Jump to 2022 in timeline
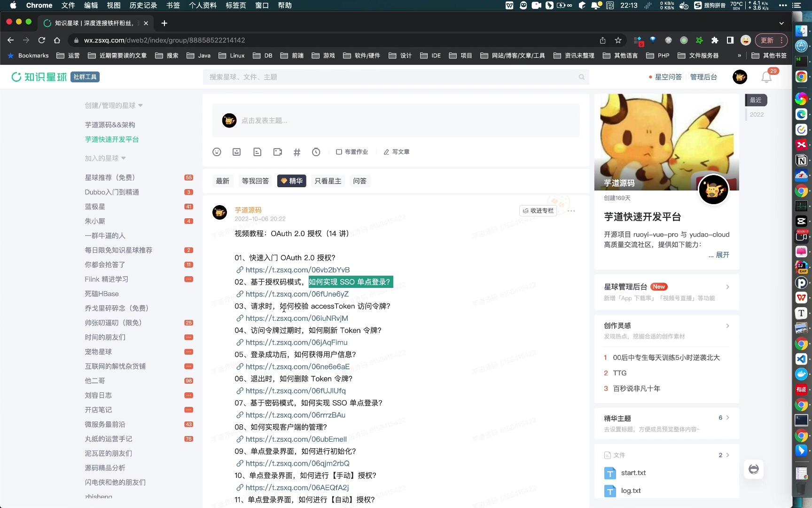Image resolution: width=812 pixels, height=508 pixels. (x=757, y=114)
